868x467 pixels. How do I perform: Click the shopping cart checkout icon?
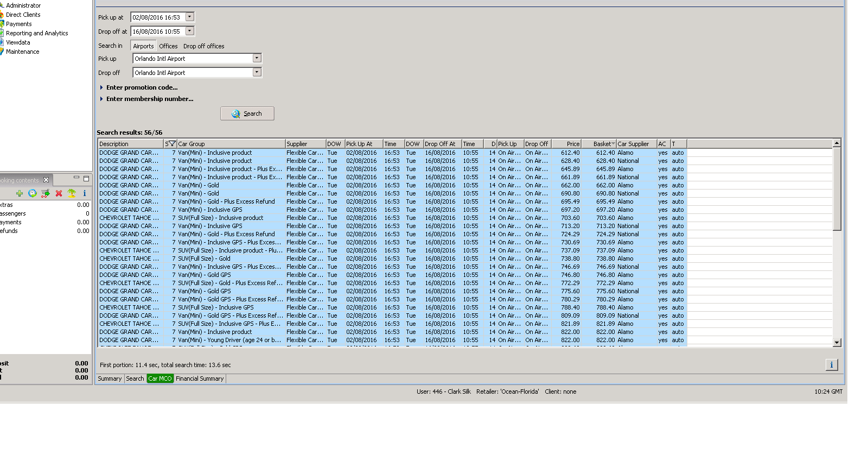[46, 193]
